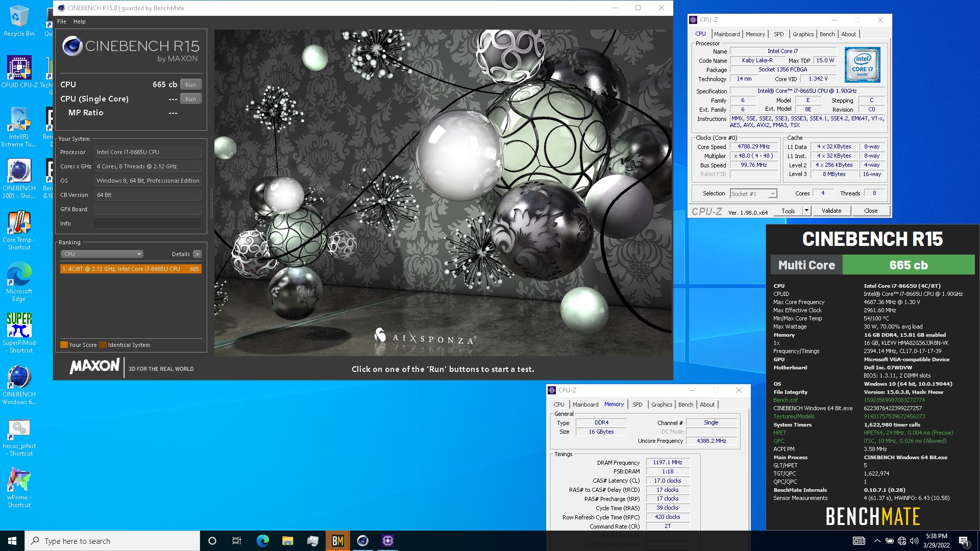Open CINEBENCH 2003 desktop shortcut
Image resolution: width=980 pixels, height=551 pixels.
[19, 179]
